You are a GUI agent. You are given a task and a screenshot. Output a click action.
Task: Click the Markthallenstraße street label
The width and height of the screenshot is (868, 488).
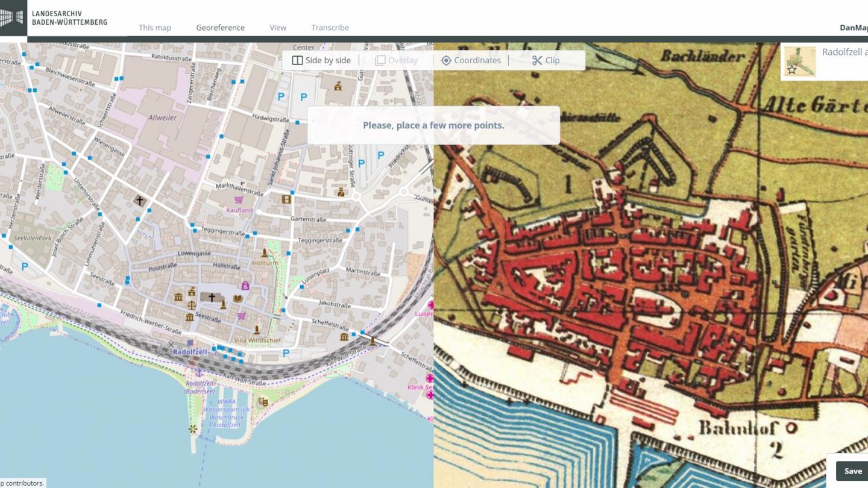pyautogui.click(x=239, y=189)
